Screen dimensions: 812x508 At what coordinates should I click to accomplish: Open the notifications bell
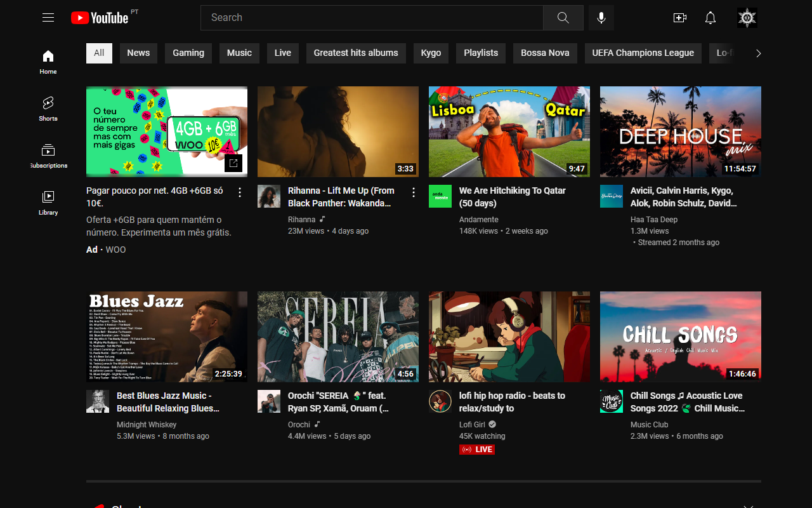click(x=710, y=18)
